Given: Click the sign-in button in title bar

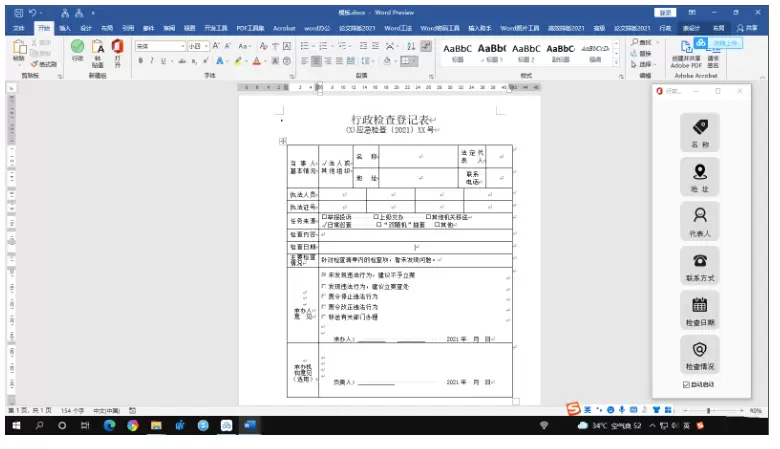Looking at the screenshot, I should coord(666,13).
